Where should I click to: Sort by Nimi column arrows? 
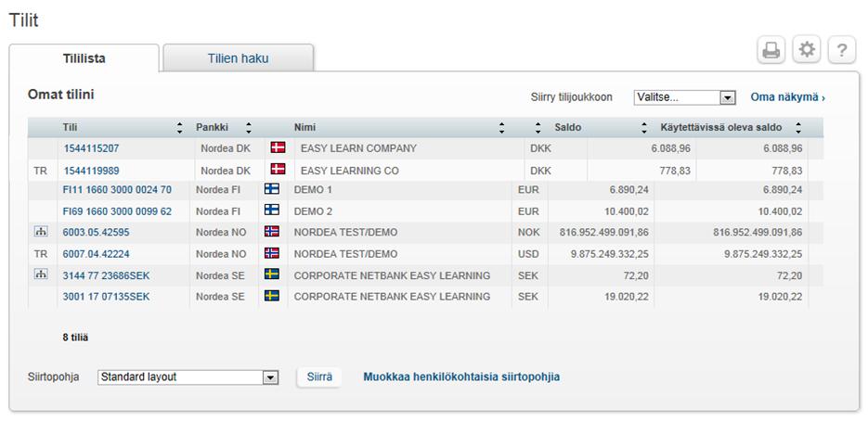(x=501, y=128)
